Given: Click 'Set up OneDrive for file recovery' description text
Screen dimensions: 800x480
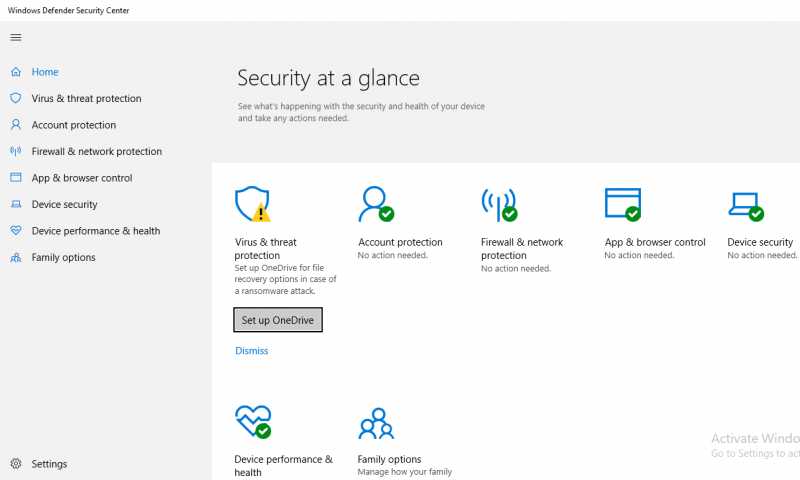Looking at the screenshot, I should [285, 279].
